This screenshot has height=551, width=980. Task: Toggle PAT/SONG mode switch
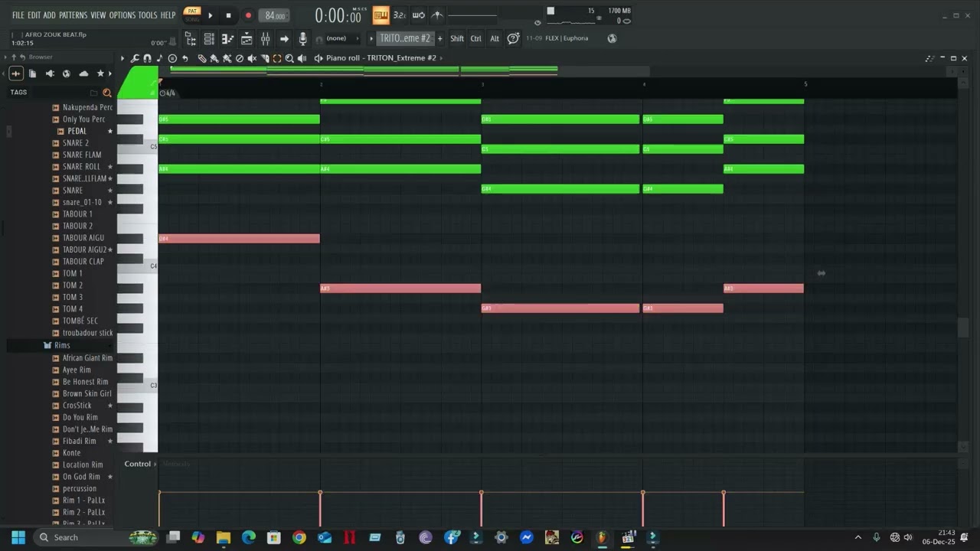(x=192, y=15)
